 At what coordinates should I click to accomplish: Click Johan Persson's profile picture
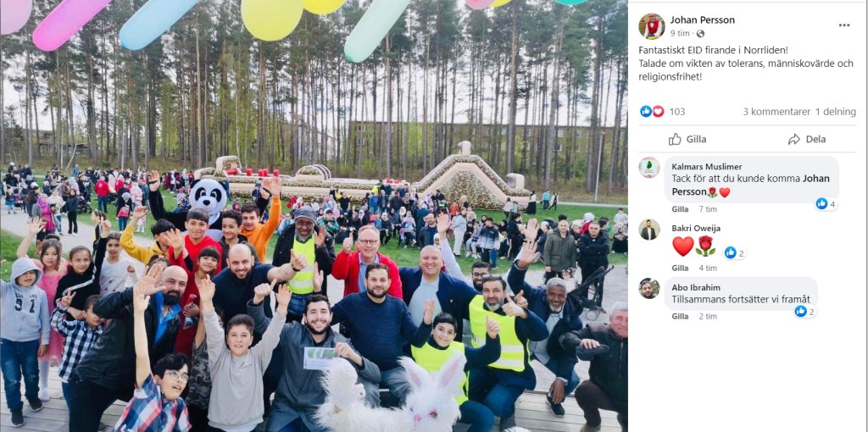(652, 26)
